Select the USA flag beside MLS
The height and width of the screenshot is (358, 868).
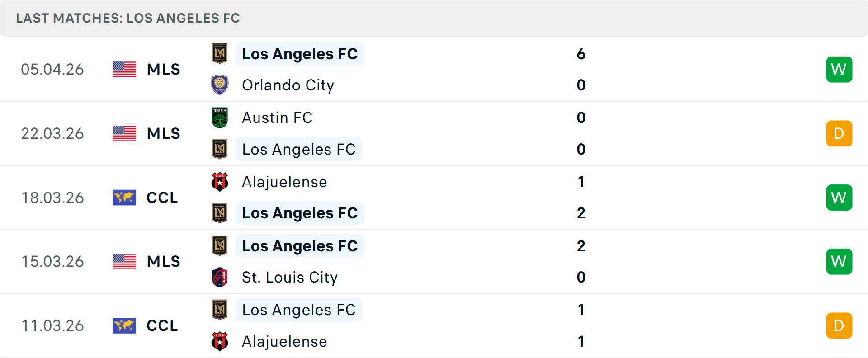[124, 69]
